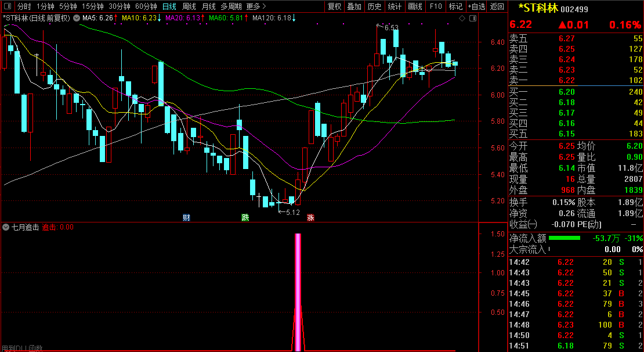Click the 叠加 overlay button
The height and width of the screenshot is (352, 644).
point(354,6)
